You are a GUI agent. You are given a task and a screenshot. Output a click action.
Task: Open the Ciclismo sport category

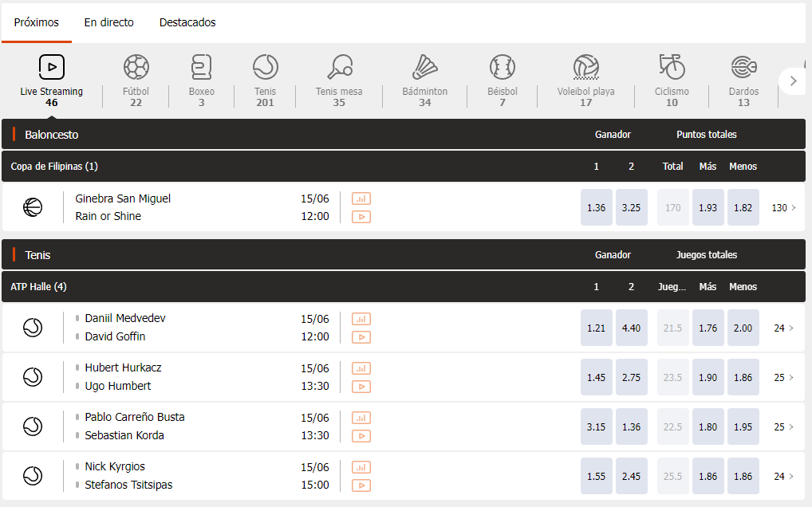672,67
